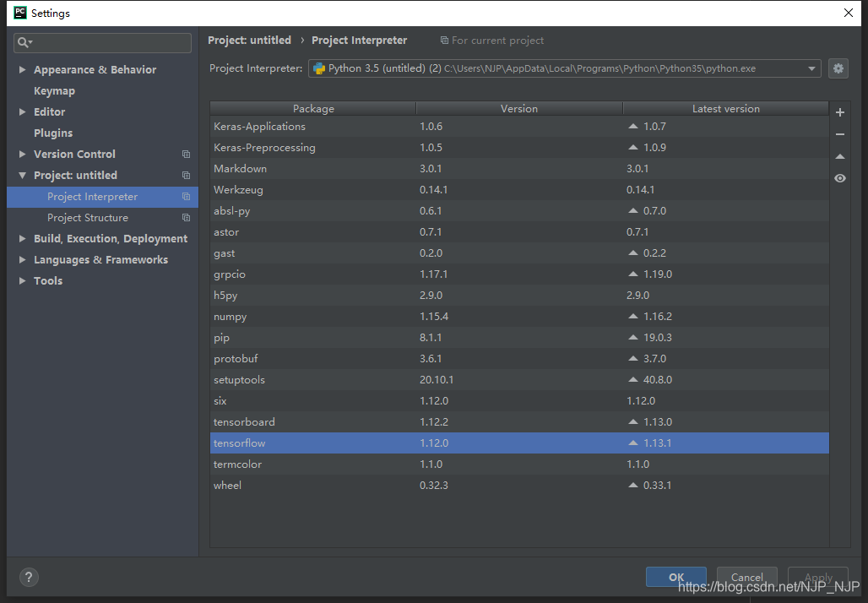Select the Werkzeug package row
The width and height of the screenshot is (868, 603).
[x=519, y=189]
